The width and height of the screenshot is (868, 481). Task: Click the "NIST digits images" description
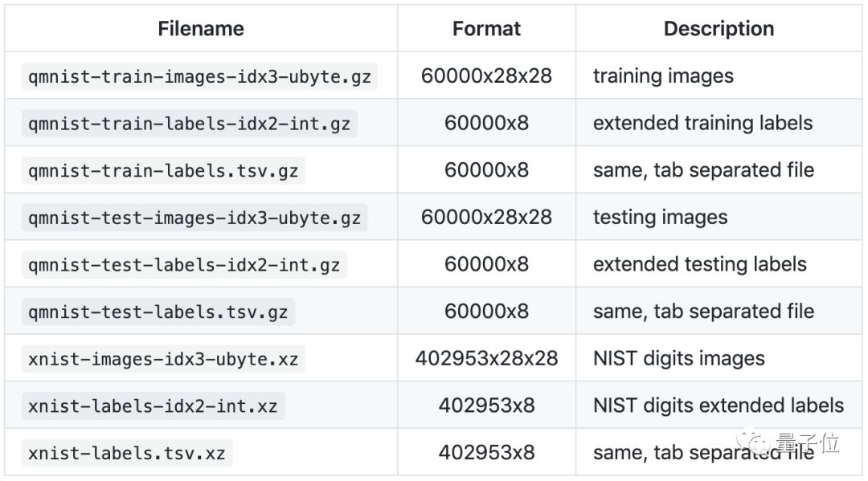coord(678,358)
